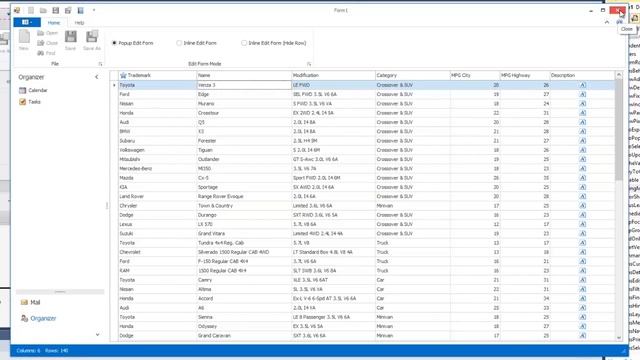Viewport: 640px width, 360px height.
Task: Sort by Modification column header
Action: point(333,76)
